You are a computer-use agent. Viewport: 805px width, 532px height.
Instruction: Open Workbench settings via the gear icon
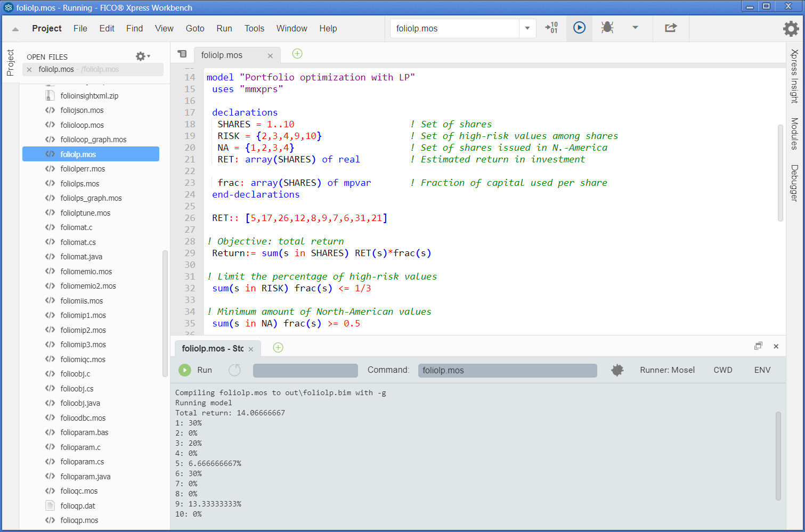pos(792,28)
